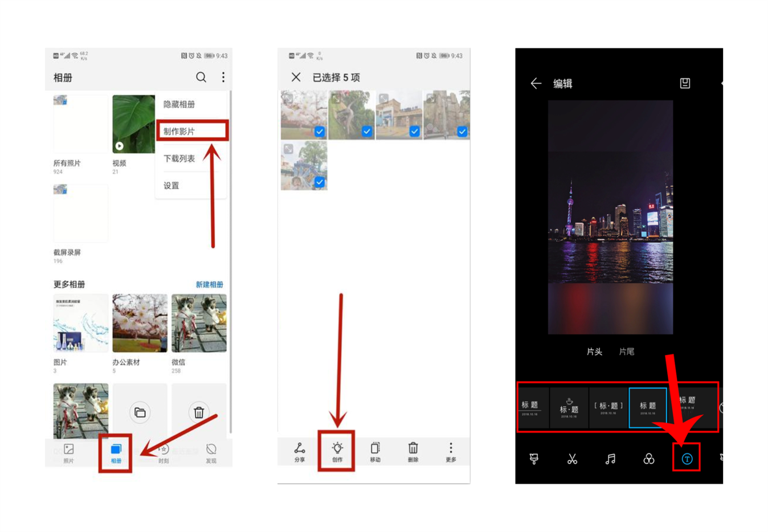768x532 pixels.
Task: Select the 片尾 tab
Action: (x=627, y=352)
